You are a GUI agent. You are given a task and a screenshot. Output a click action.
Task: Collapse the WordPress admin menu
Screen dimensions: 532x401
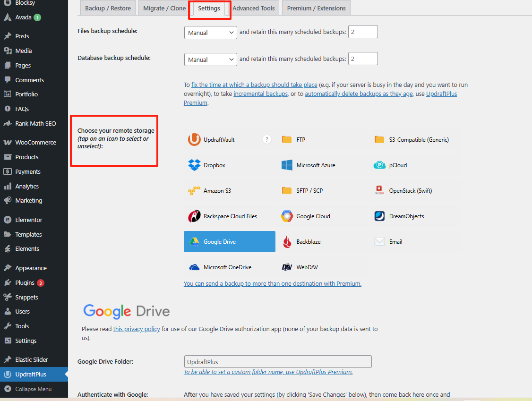pos(33,389)
